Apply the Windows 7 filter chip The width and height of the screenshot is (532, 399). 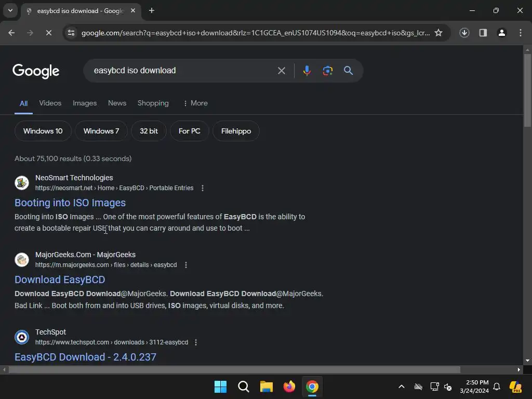click(101, 131)
